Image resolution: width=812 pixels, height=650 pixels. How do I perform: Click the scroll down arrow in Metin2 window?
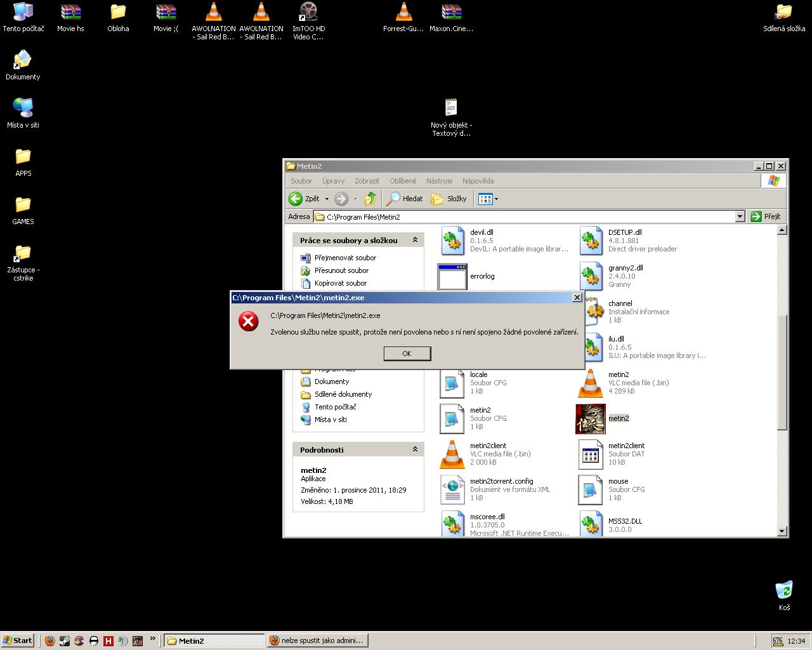(782, 531)
